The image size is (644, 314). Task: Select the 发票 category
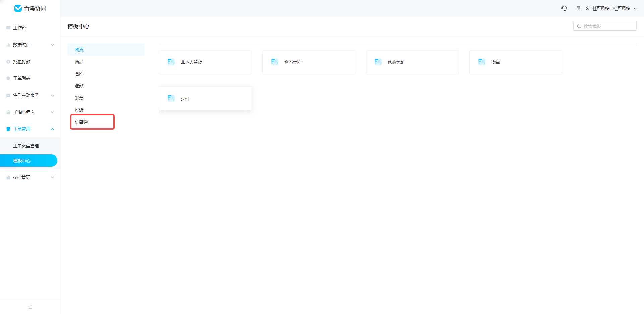(x=106, y=98)
